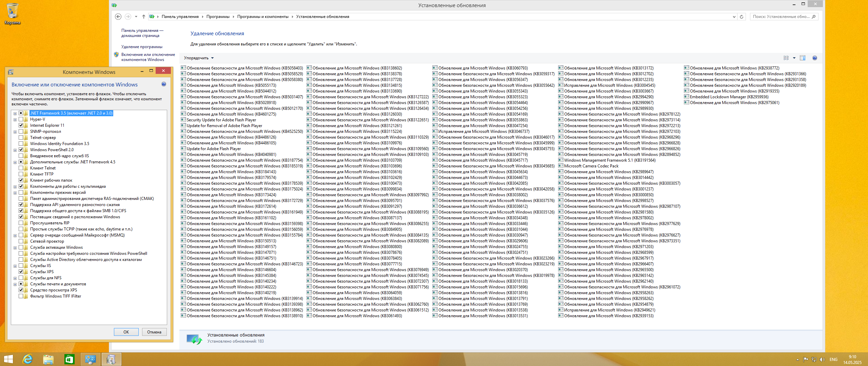This screenshot has width=868, height=366.
Task: Uncheck Windows PowerShell 2.0
Action: [21, 150]
